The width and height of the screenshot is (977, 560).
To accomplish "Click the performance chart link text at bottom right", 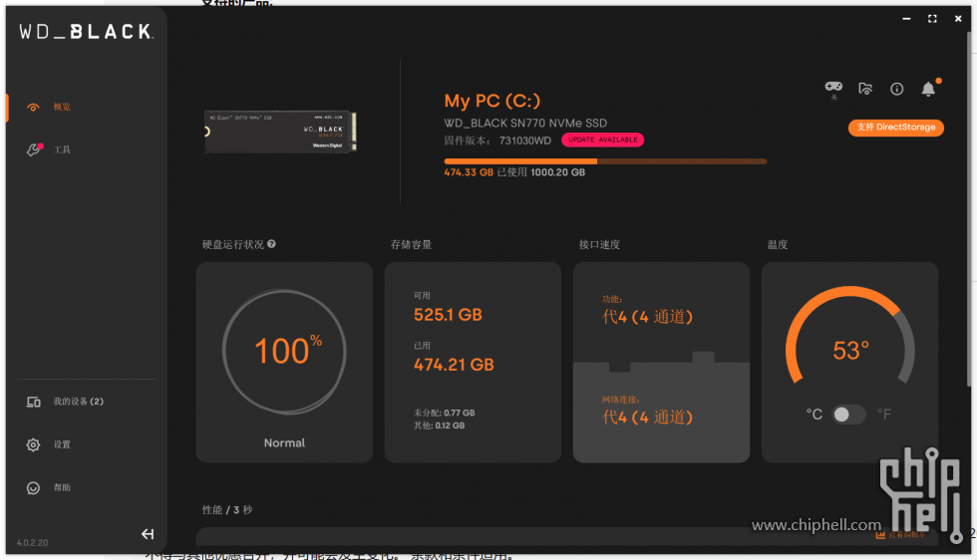I will coord(907,534).
